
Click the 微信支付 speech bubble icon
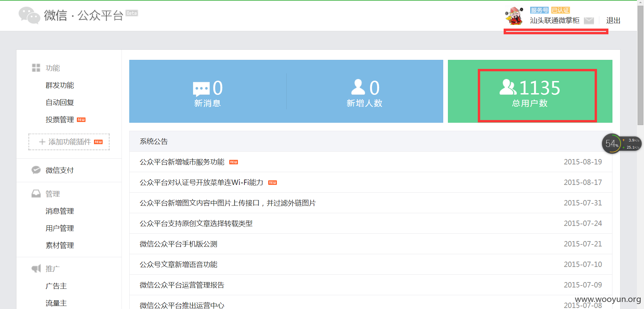tap(36, 170)
